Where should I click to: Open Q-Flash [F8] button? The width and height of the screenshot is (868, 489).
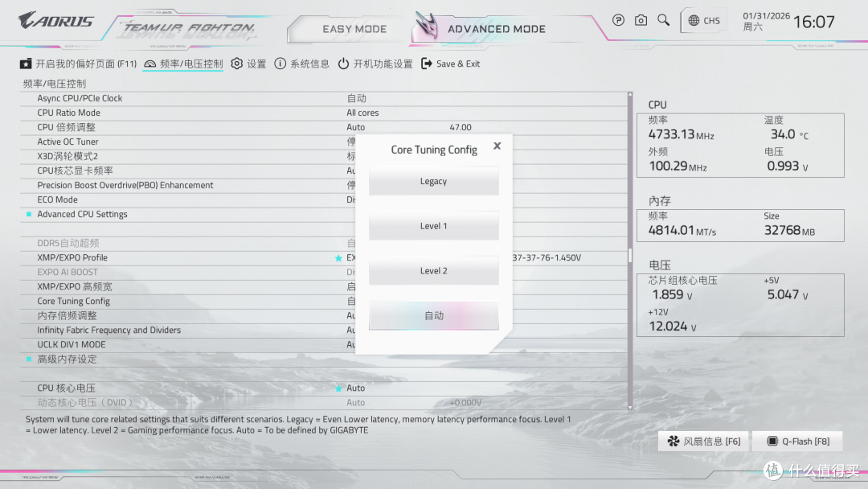point(798,442)
